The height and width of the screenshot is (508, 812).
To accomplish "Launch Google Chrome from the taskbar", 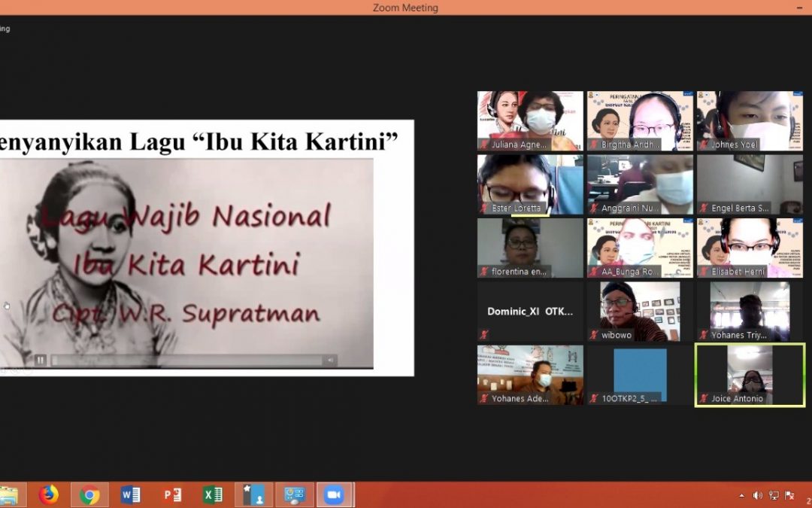I will coord(89,494).
